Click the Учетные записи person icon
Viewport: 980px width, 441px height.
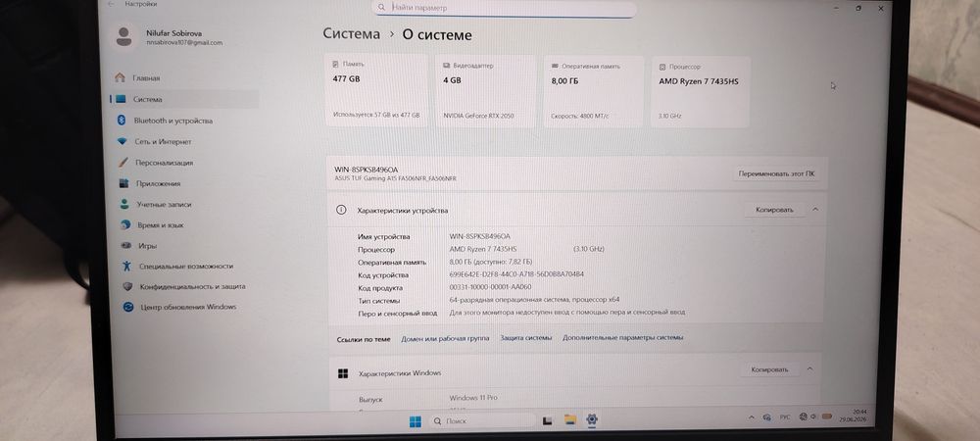point(125,204)
